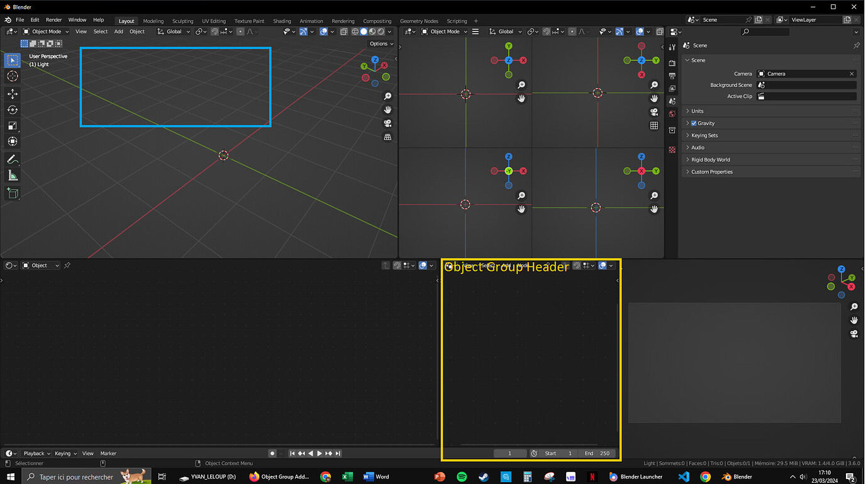
Task: Pick the Scale tool in the left toolbar
Action: pos(13,126)
